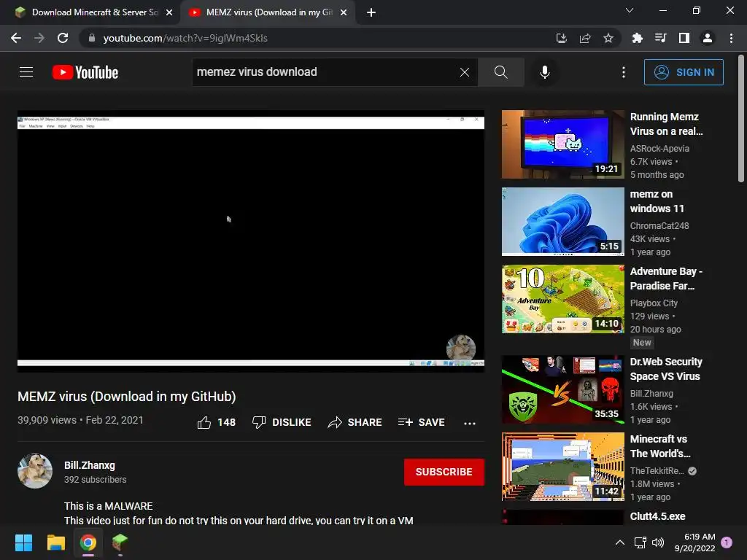The width and height of the screenshot is (747, 560).
Task: Open File Explorer from taskbar
Action: coord(55,542)
